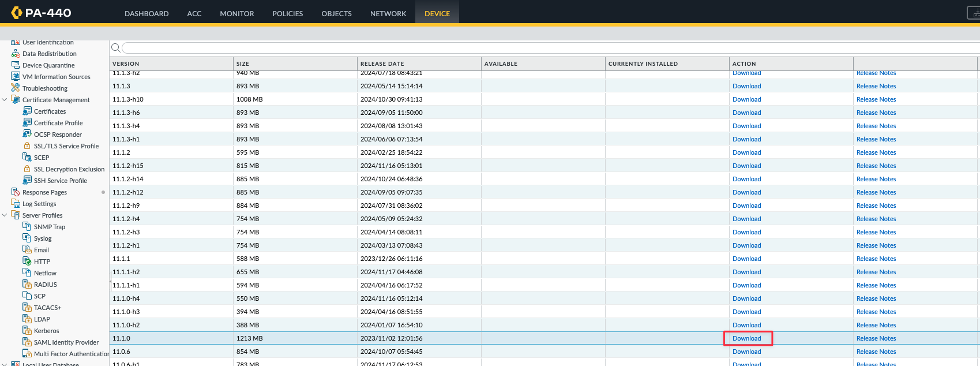Image resolution: width=980 pixels, height=366 pixels.
Task: Click the Certificates icon in the sidebar
Action: (x=27, y=111)
